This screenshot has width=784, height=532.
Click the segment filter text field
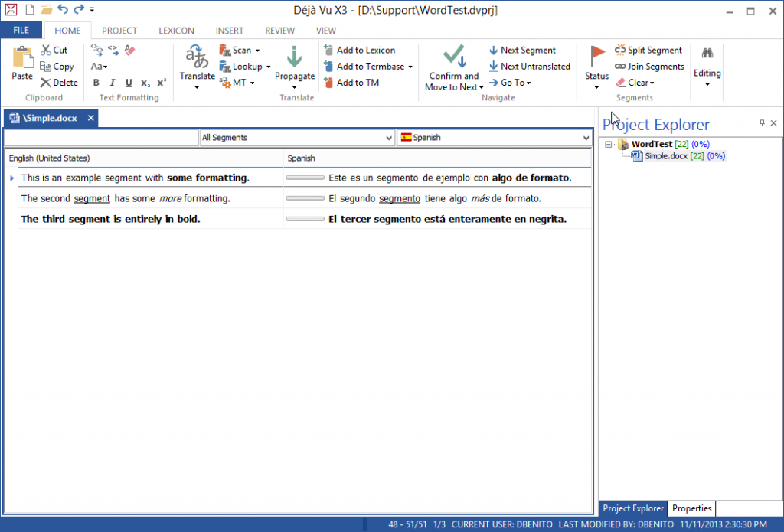pos(102,138)
